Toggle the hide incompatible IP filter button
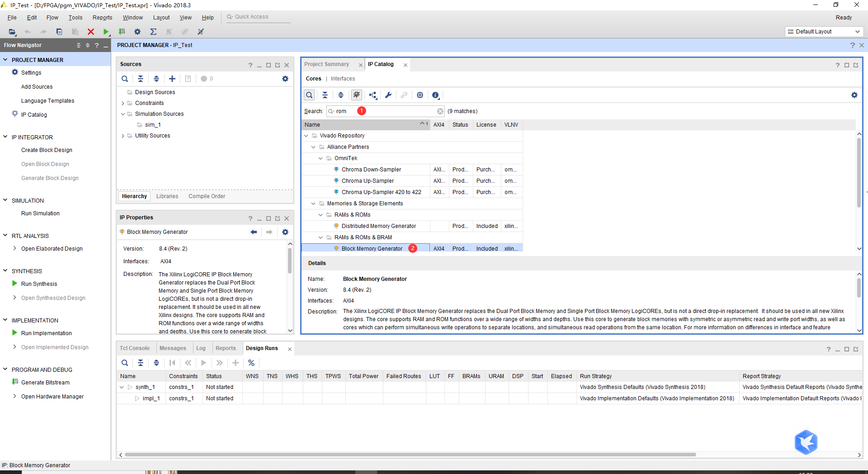The width and height of the screenshot is (868, 474). (357, 95)
